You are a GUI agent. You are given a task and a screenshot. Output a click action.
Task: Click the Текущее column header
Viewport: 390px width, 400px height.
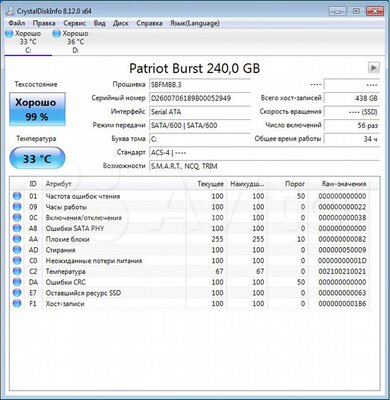tap(206, 184)
